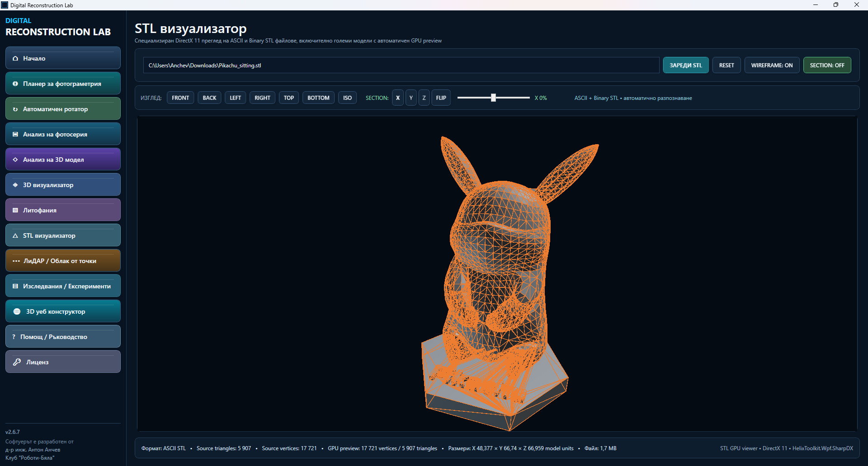The width and height of the screenshot is (868, 466).
Task: Open Анализ на 3D модел page
Action: (63, 159)
